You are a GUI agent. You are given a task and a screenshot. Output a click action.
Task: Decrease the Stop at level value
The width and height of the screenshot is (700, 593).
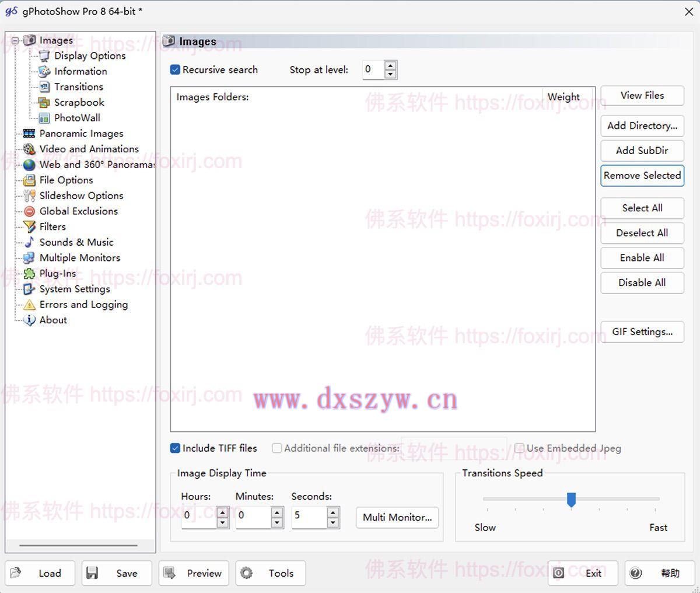(x=391, y=74)
